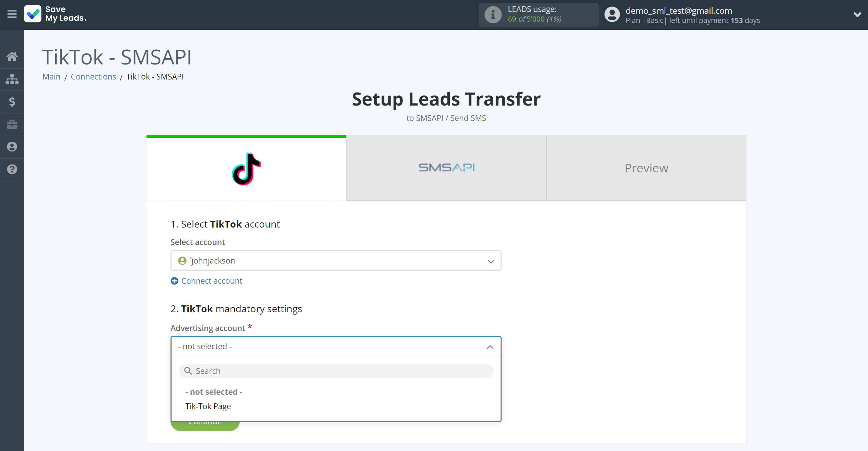Click the LEADS usage info icon

(493, 14)
